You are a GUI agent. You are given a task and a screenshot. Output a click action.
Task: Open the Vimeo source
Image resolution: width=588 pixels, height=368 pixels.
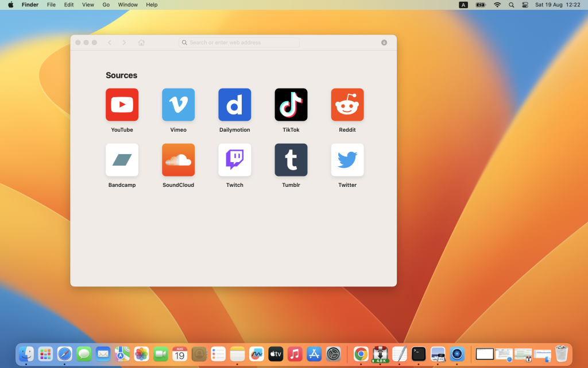[x=178, y=105]
